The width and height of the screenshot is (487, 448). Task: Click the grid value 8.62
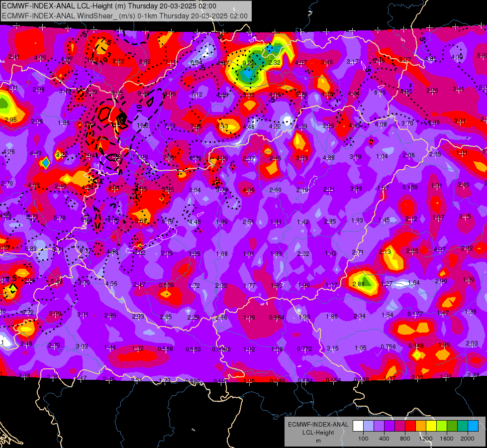[118, 61]
